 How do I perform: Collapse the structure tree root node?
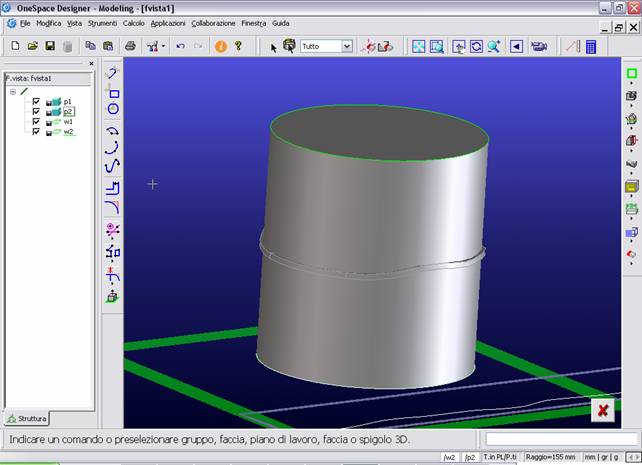[x=13, y=92]
